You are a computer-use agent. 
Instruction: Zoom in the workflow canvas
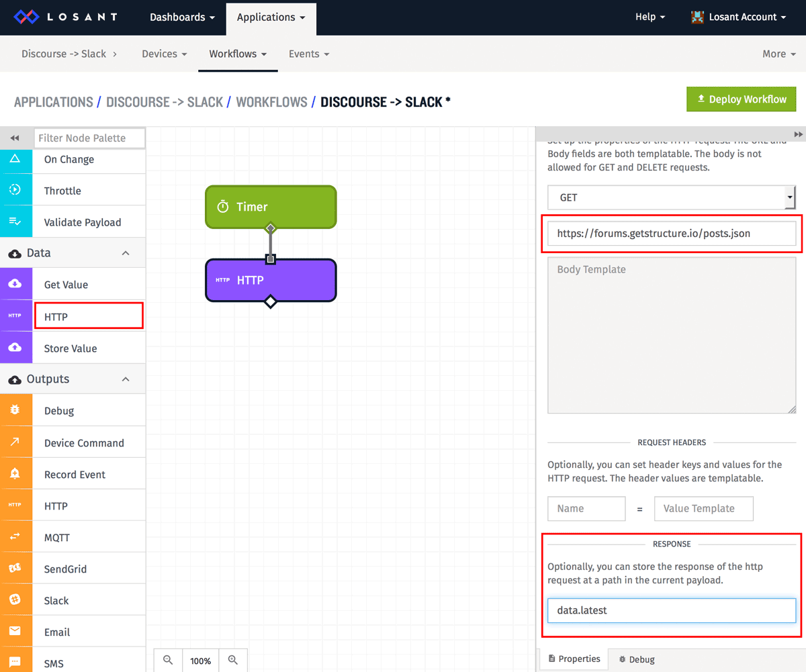click(233, 660)
